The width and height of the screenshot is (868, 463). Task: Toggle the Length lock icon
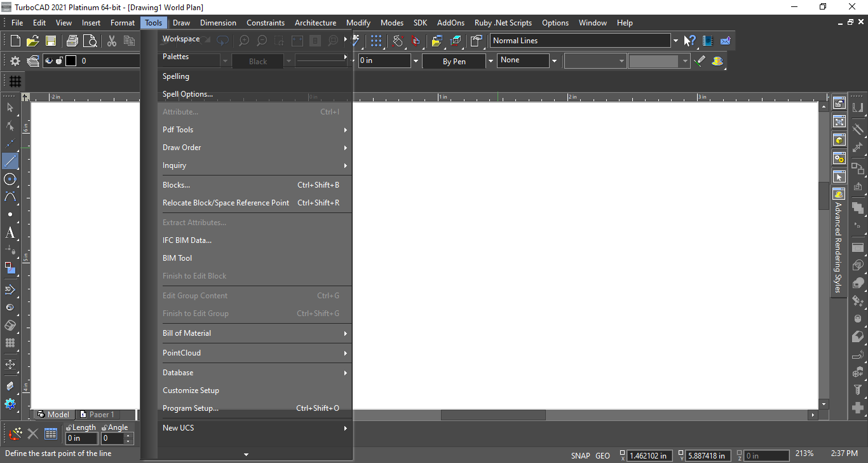[69, 427]
